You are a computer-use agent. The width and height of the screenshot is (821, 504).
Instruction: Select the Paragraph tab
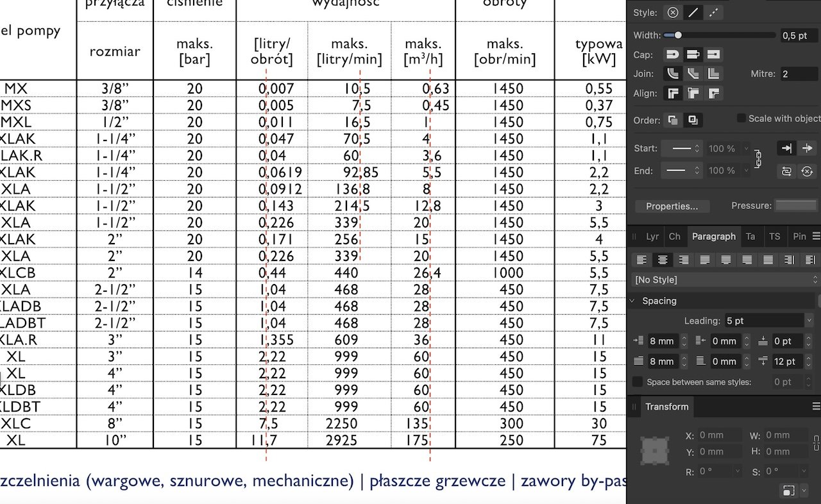[714, 236]
